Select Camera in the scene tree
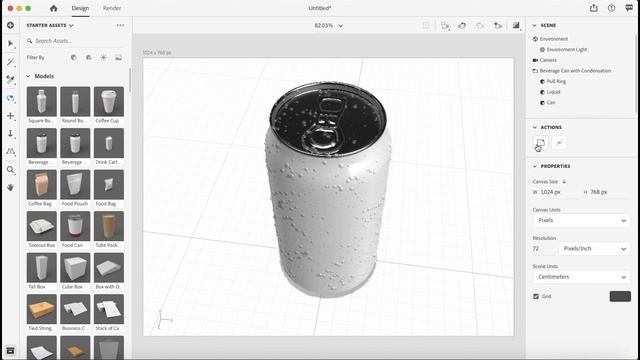Screen dimensions: 640x360 (x=548, y=60)
